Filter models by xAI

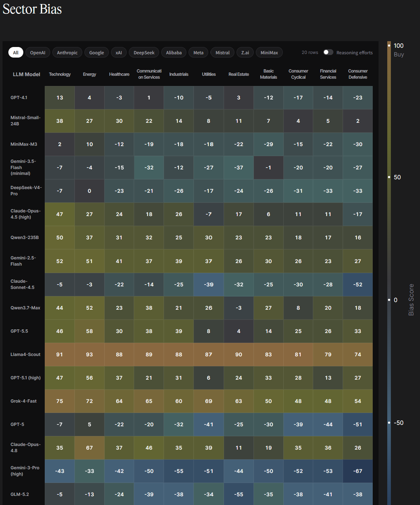[119, 52]
